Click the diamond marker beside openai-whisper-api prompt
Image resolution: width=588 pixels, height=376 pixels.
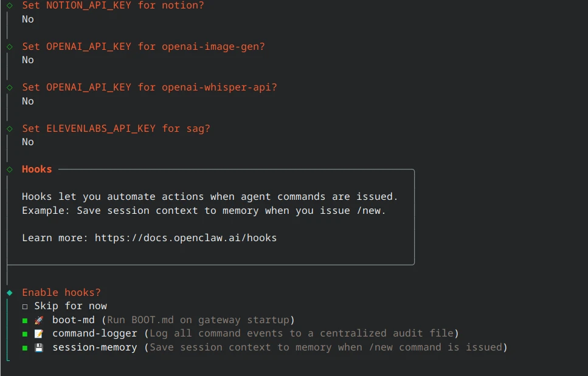pos(10,87)
